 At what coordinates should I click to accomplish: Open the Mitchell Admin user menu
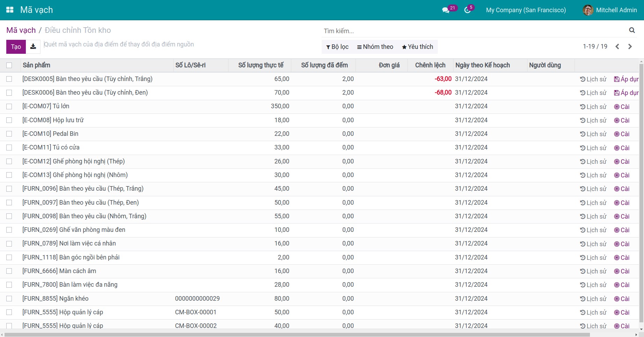tap(610, 10)
